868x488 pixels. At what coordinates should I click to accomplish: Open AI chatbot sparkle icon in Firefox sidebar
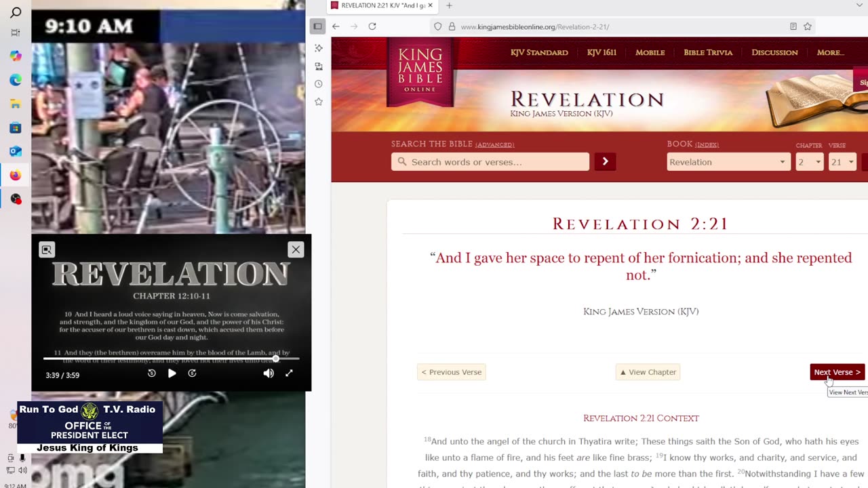click(x=318, y=48)
